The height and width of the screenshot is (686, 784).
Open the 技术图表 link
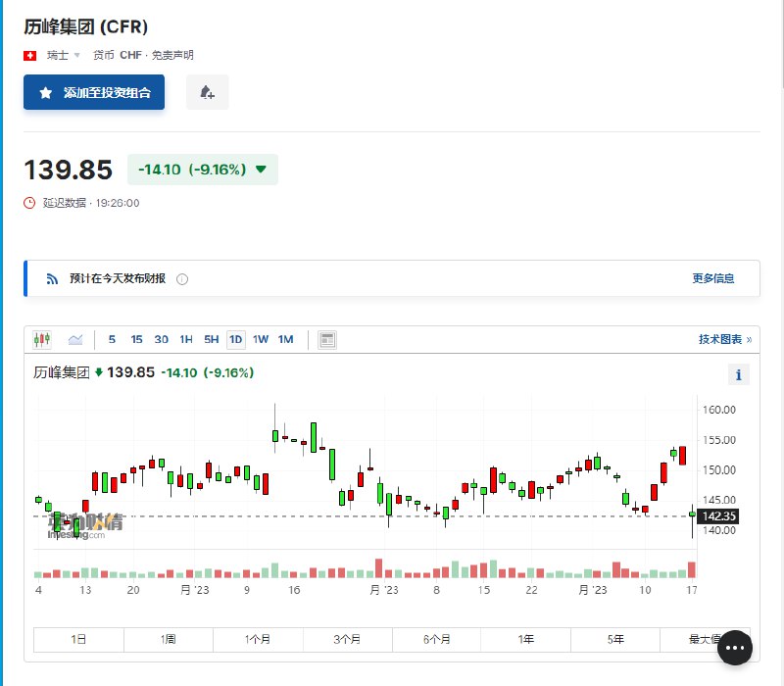click(x=725, y=339)
